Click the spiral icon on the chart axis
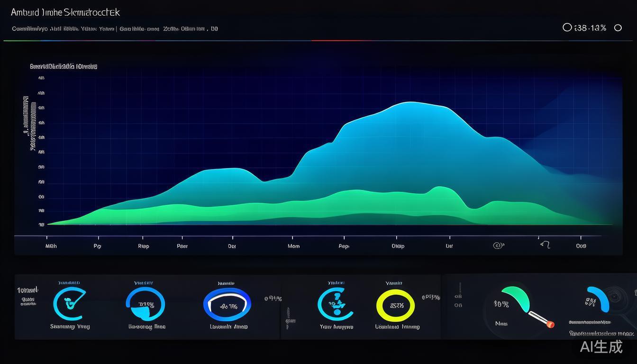This screenshot has height=364, width=637. [x=498, y=246]
